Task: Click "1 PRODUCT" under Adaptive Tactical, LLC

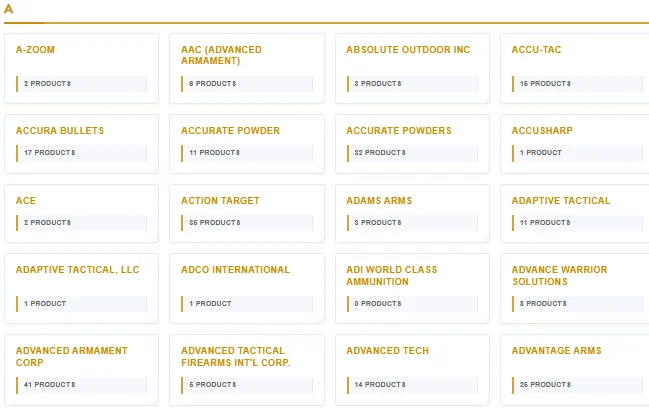Action: click(x=45, y=304)
